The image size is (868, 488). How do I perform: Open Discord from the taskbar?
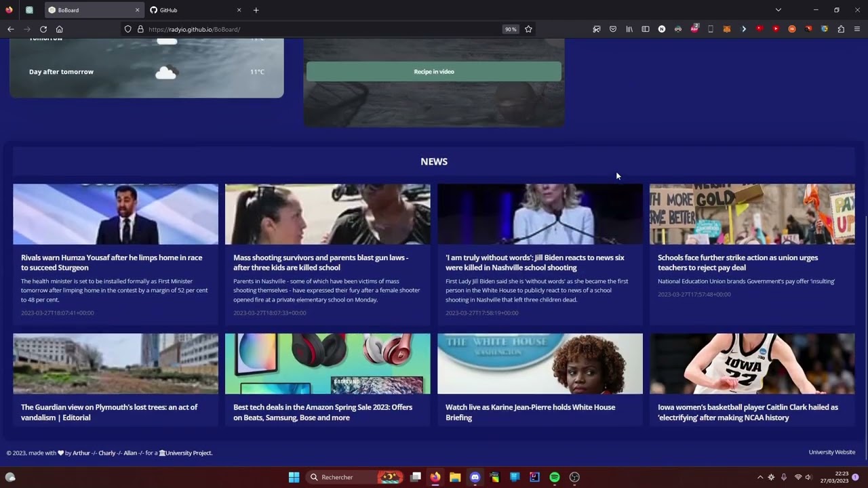point(475,477)
